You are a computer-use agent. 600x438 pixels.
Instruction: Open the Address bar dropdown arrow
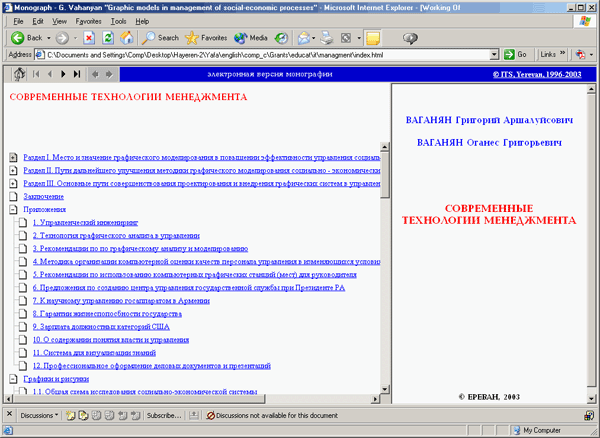click(496, 54)
